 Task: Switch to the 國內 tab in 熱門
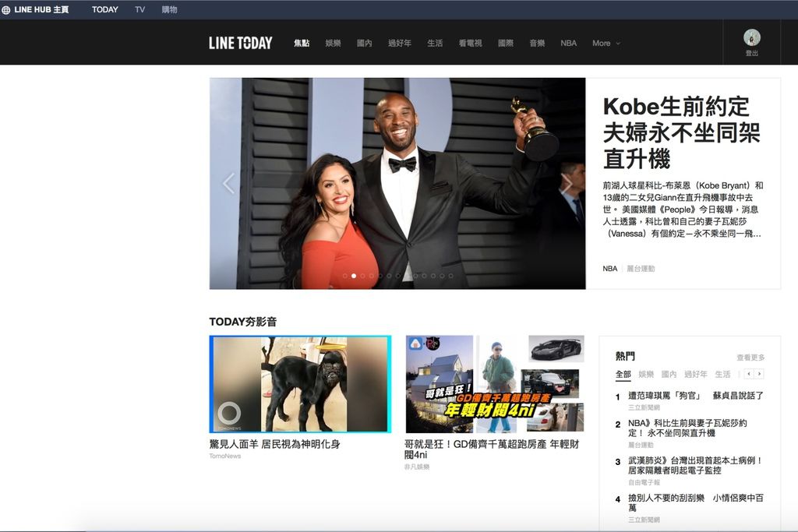[669, 375]
